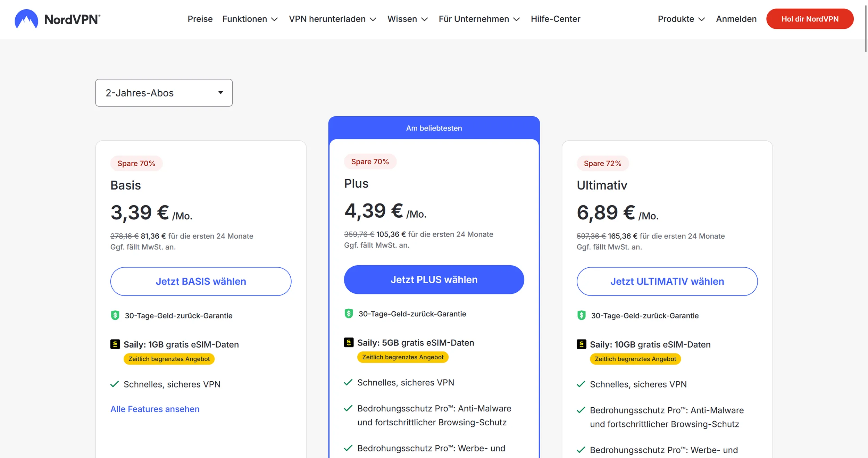The height and width of the screenshot is (458, 868).
Task: Click 30-Tage-Geld-zurück-Garantie text in Ultimativ card
Action: coord(645,316)
